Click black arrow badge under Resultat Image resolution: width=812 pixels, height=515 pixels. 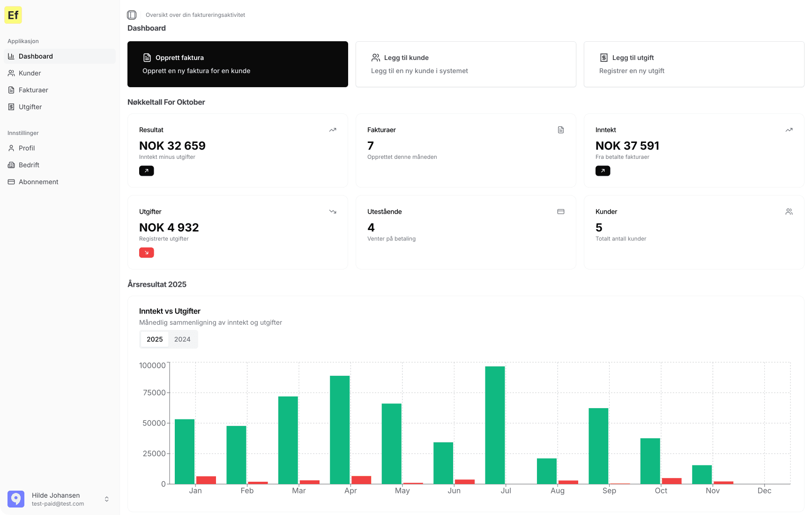pos(146,171)
